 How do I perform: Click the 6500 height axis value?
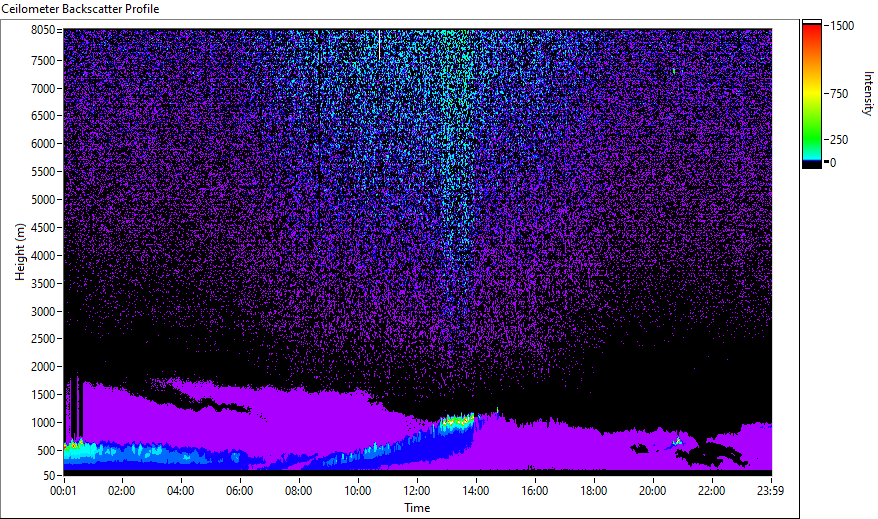coord(43,116)
